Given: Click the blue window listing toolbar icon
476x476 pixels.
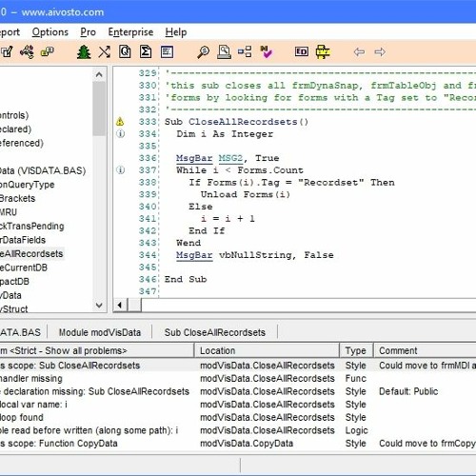Looking at the screenshot, I should [167, 52].
